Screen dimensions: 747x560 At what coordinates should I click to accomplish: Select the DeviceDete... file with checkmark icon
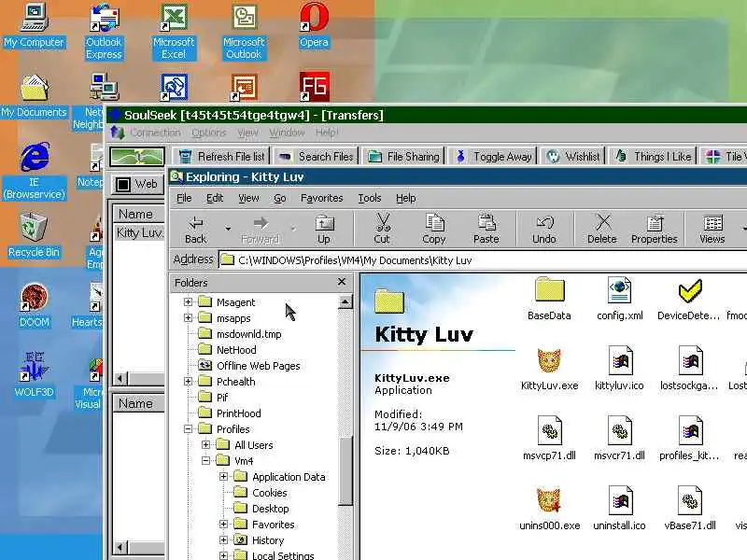point(689,299)
